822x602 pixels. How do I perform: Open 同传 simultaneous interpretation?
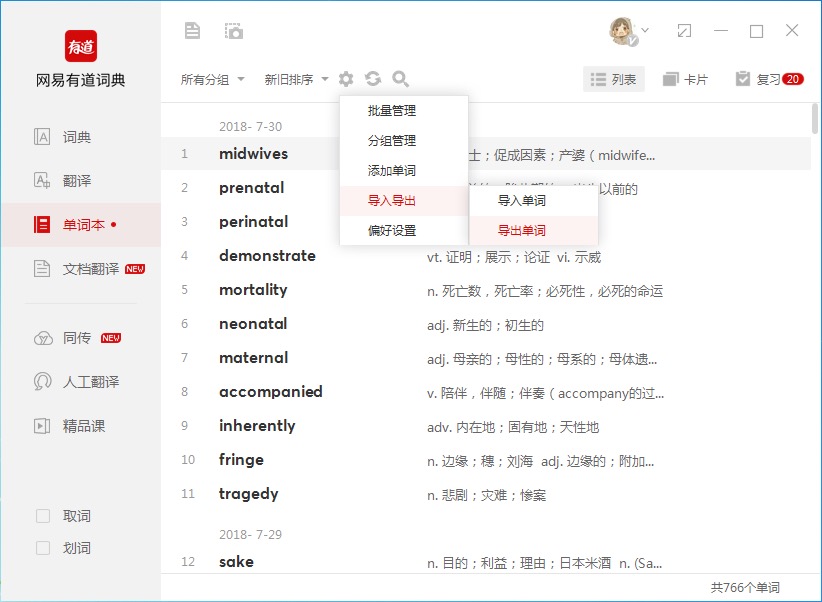click(x=76, y=338)
